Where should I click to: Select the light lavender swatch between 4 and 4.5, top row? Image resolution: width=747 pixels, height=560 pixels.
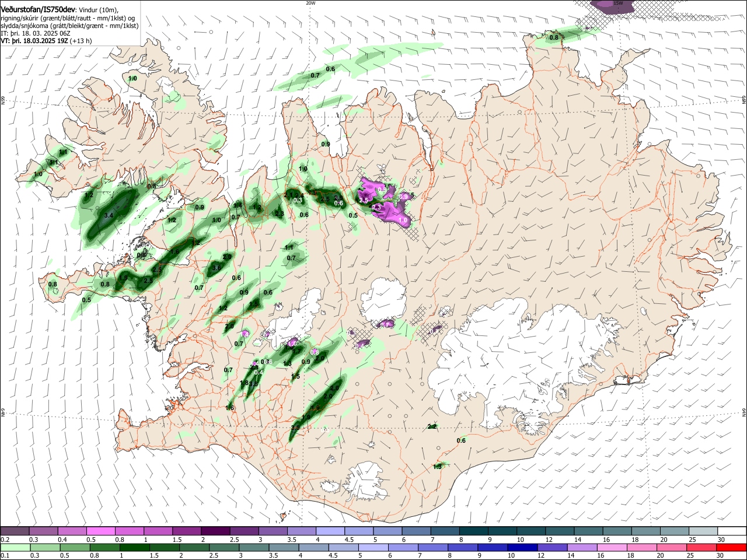tap(330, 531)
